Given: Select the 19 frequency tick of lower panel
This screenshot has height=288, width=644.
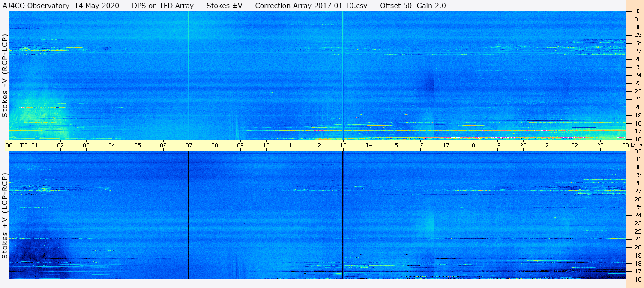Looking at the screenshot, I should click(x=637, y=255).
